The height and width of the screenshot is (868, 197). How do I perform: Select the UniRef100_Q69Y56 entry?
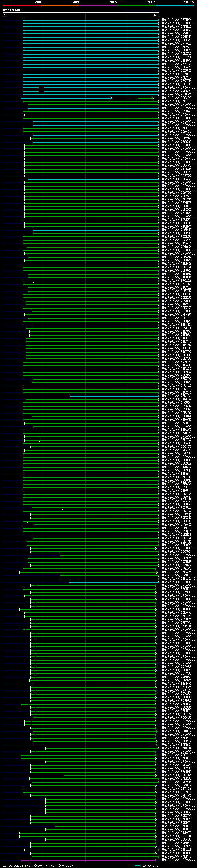[x=176, y=81]
